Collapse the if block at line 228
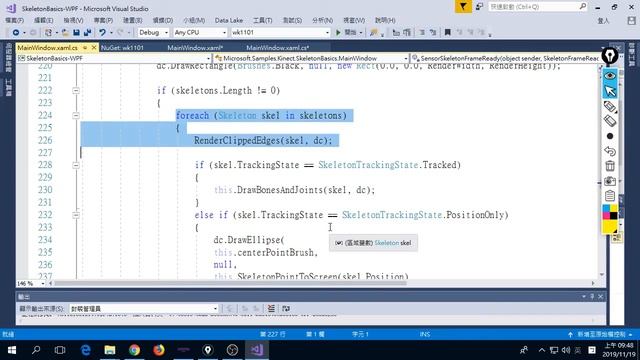 tap(76, 165)
